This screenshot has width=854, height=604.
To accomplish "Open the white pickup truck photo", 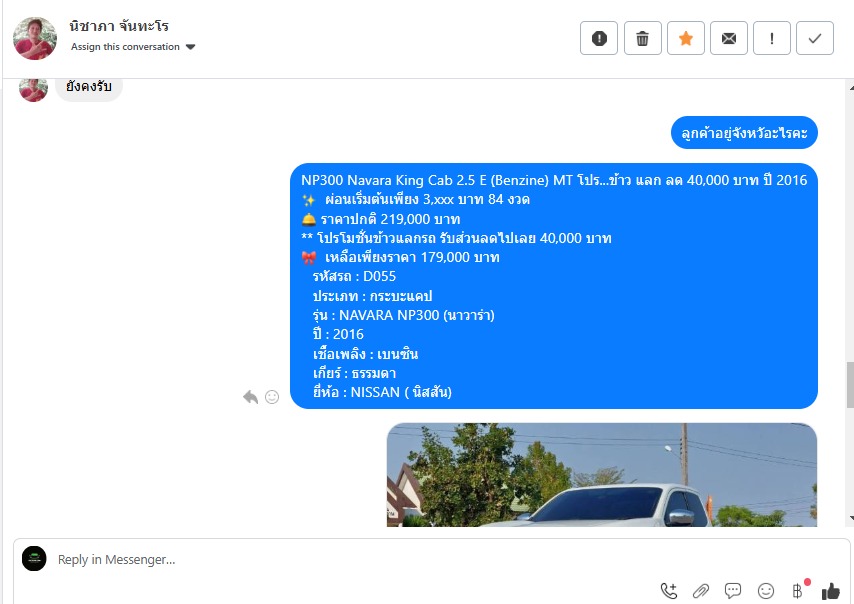I will coord(602,475).
